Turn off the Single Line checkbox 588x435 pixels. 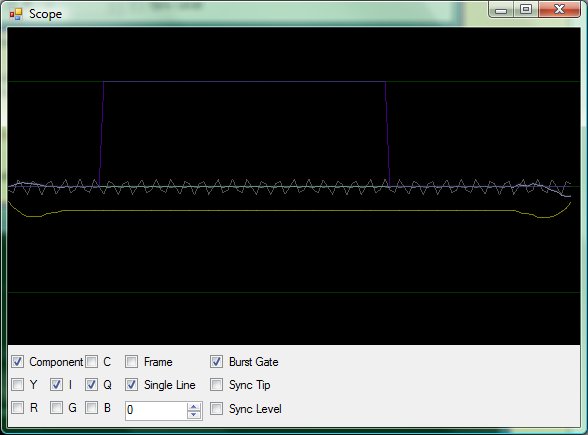click(x=131, y=385)
